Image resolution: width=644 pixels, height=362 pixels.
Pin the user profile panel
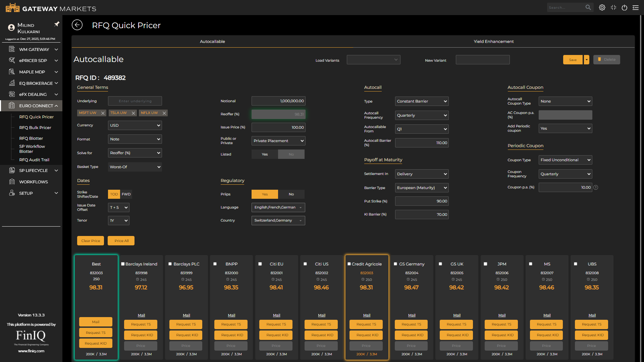(x=57, y=24)
